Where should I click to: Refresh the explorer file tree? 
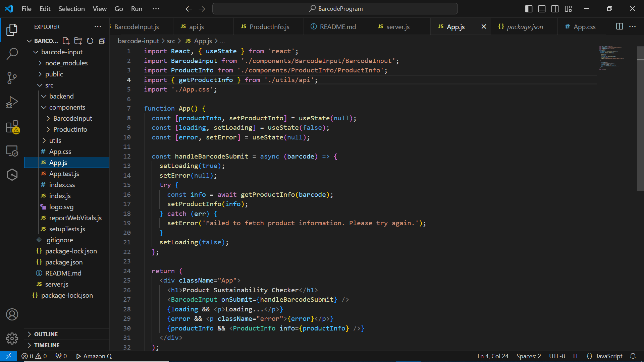[x=90, y=41]
